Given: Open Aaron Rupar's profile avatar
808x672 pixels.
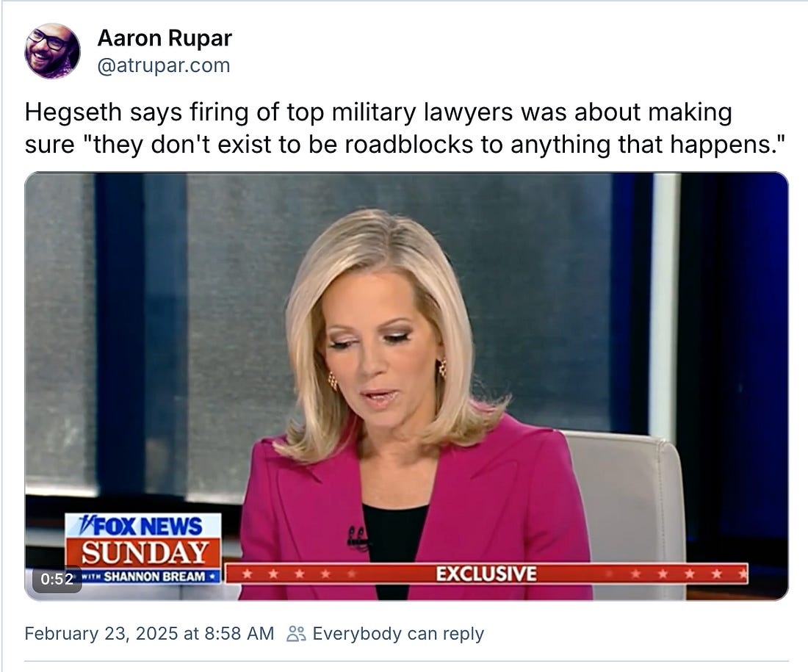Looking at the screenshot, I should point(53,51).
